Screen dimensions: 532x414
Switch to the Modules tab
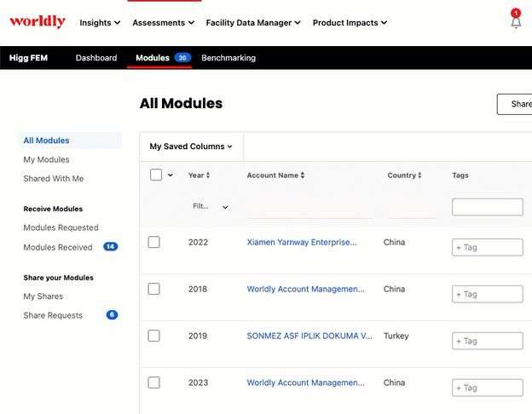click(x=153, y=58)
